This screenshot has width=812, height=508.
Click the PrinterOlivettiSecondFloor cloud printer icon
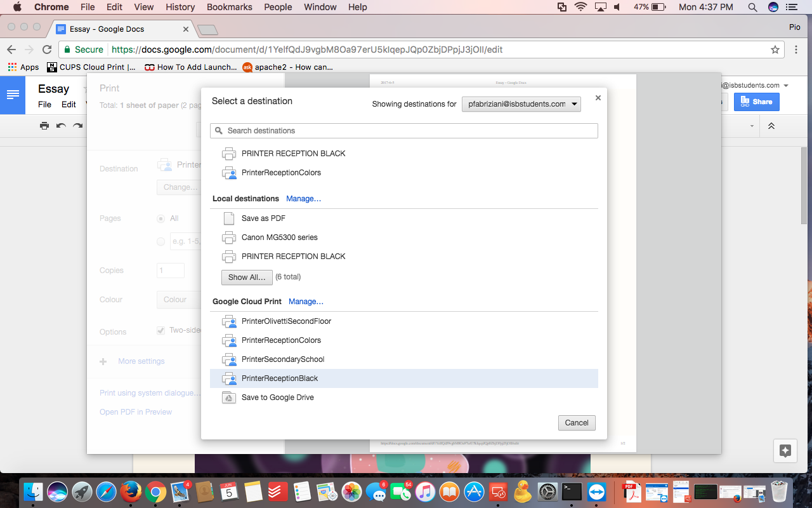click(x=229, y=321)
